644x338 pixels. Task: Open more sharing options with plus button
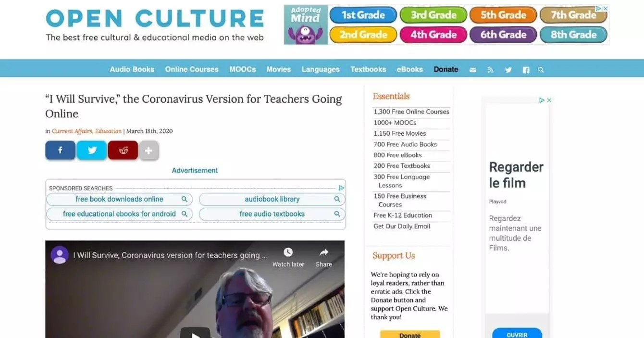click(x=149, y=150)
